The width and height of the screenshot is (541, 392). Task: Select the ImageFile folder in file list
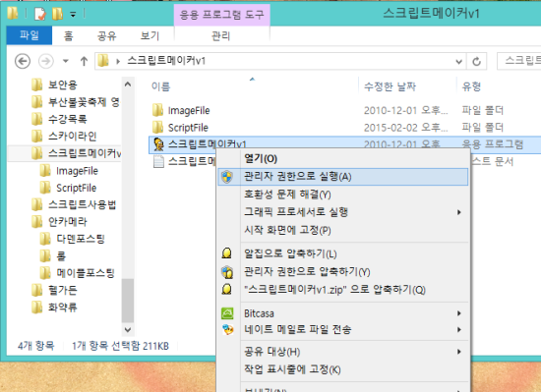(x=189, y=111)
